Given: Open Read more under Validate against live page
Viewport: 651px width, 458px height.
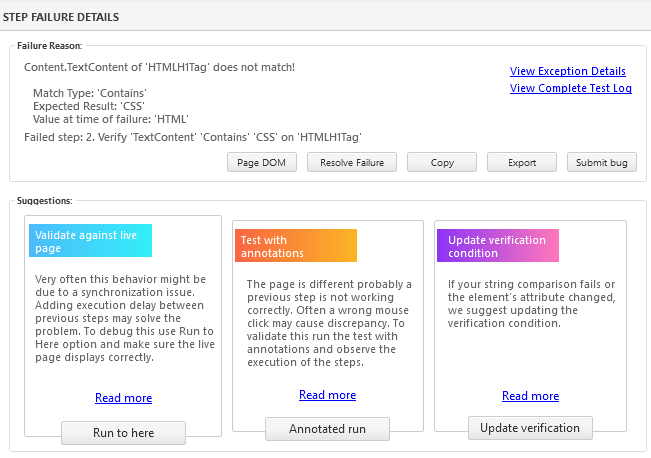Looking at the screenshot, I should (x=123, y=398).
